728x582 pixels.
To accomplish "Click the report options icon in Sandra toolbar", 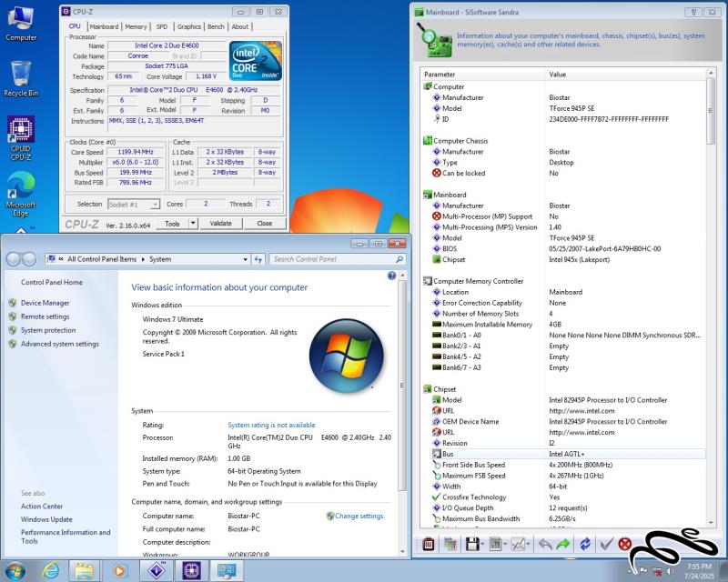I will (x=495, y=544).
